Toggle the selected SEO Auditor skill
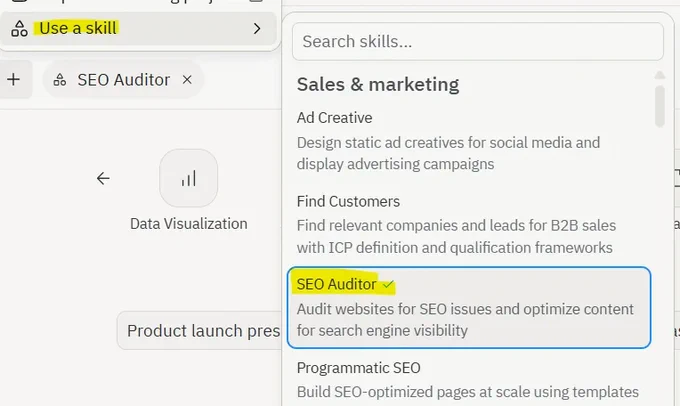 [x=469, y=307]
